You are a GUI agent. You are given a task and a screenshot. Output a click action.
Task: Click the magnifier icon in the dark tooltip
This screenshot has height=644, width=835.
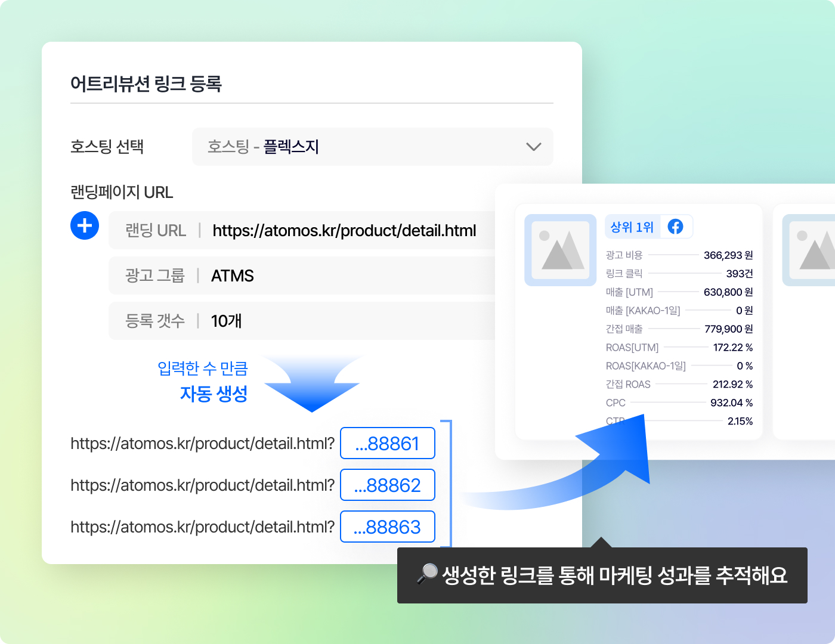427,575
